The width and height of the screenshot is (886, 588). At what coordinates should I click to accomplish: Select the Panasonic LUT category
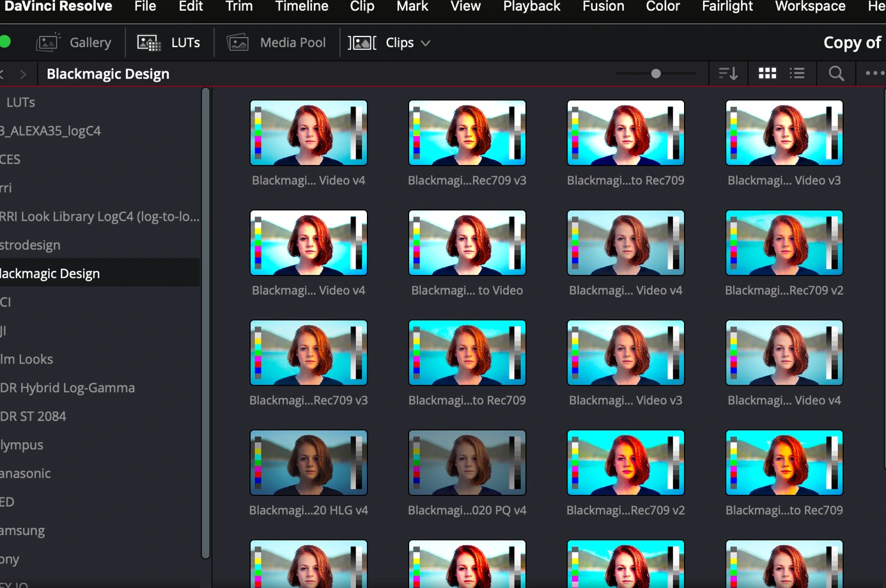click(26, 473)
